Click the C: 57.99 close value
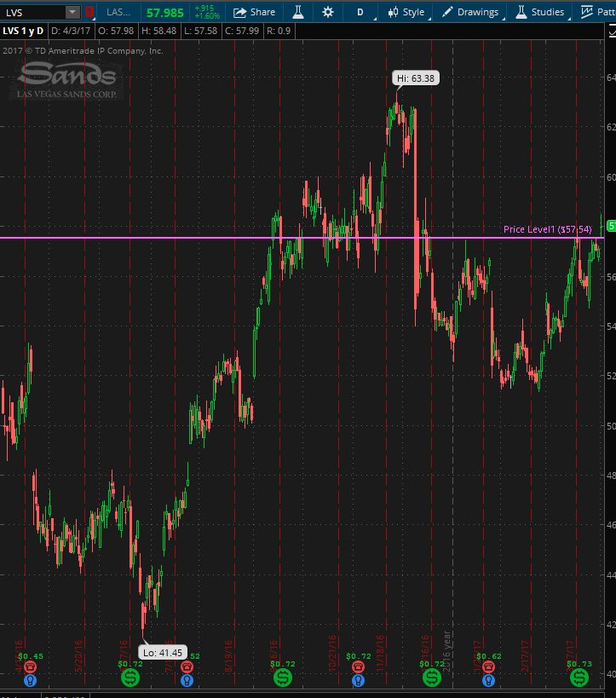This screenshot has height=698, width=616. point(242,31)
